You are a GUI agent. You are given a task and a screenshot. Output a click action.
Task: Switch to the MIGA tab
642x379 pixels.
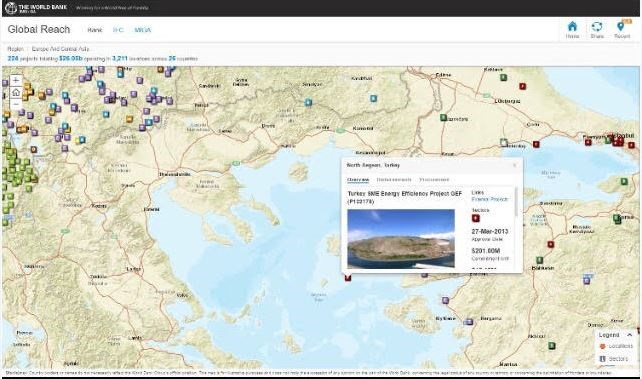tap(142, 30)
